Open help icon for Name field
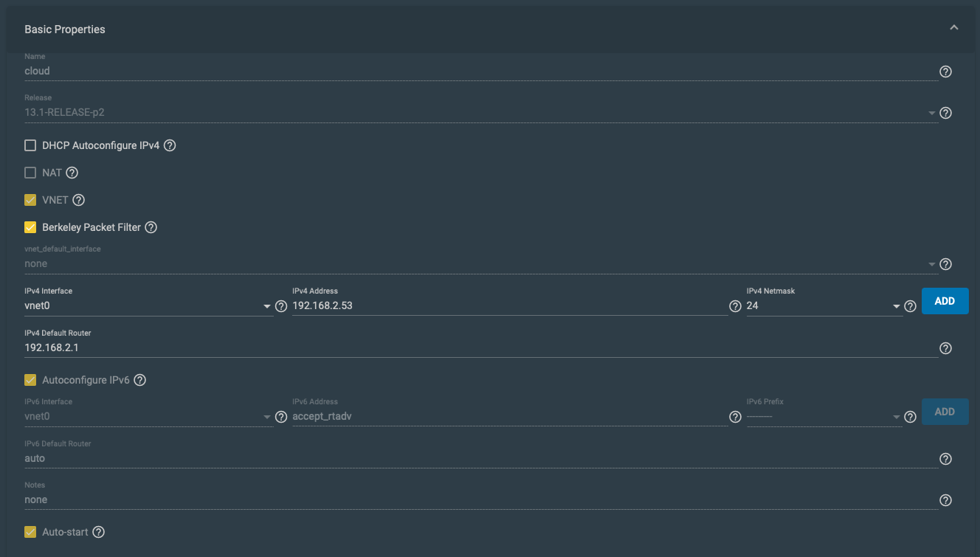980x557 pixels. pos(945,72)
